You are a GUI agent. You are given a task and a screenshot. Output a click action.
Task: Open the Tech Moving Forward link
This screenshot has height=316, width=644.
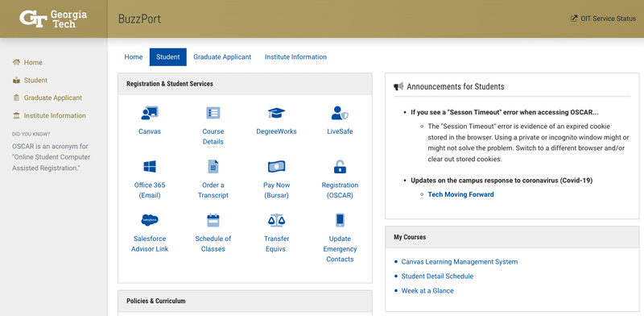[x=460, y=194]
